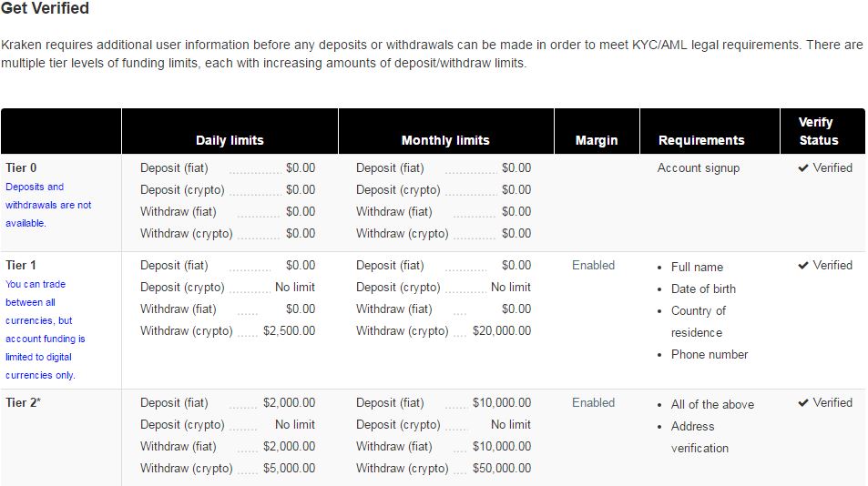The image size is (868, 486).
Task: Click the Tier 1 row label
Action: point(20,266)
